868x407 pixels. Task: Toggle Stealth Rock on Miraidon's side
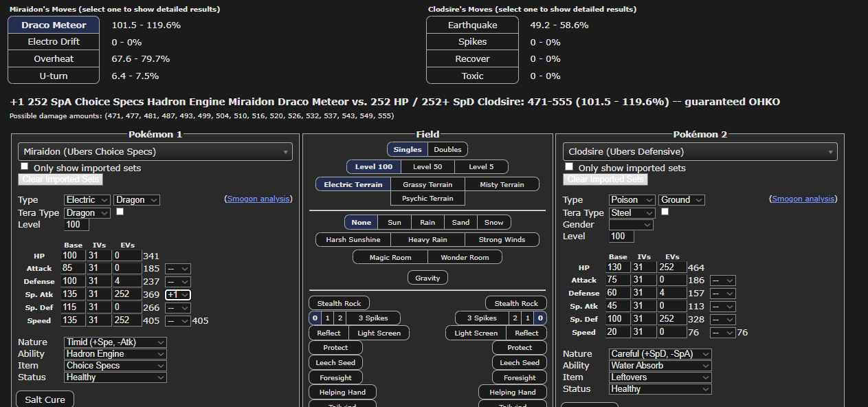pos(340,303)
